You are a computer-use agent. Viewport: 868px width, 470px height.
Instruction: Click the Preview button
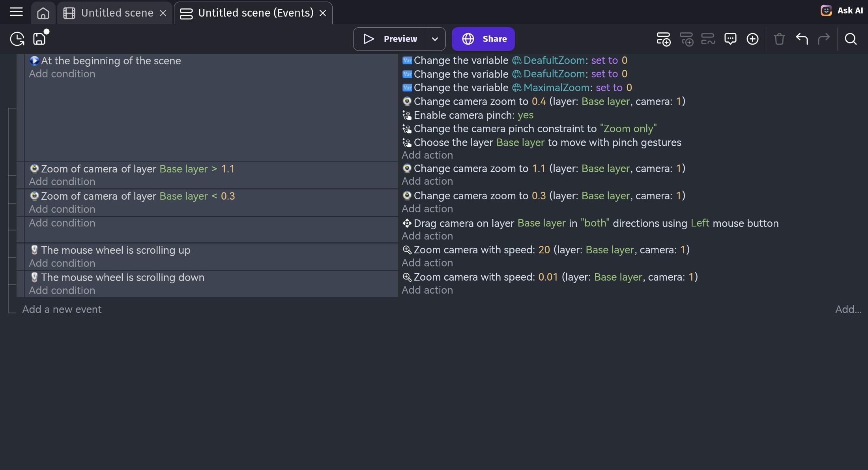[389, 39]
